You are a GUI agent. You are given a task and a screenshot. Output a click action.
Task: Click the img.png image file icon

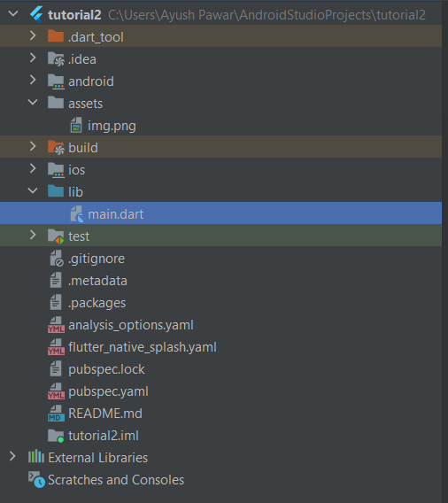click(x=76, y=125)
